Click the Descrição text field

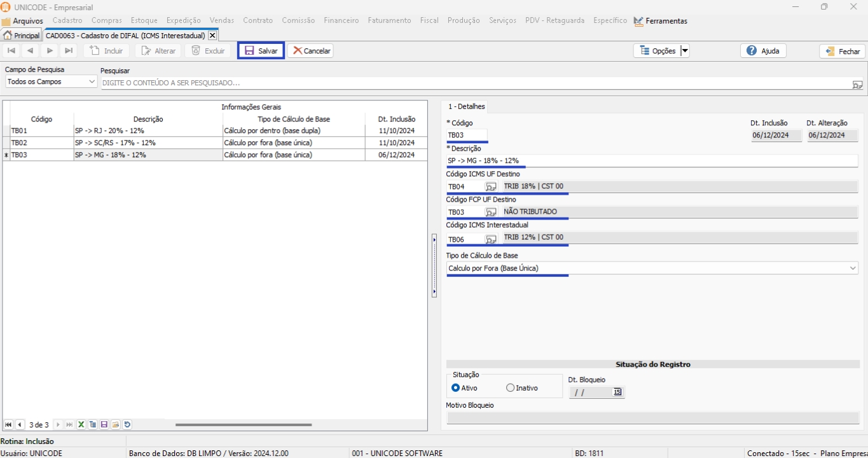652,161
